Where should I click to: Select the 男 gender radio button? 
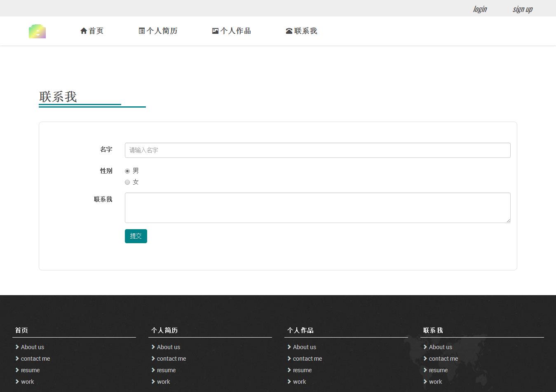(127, 171)
